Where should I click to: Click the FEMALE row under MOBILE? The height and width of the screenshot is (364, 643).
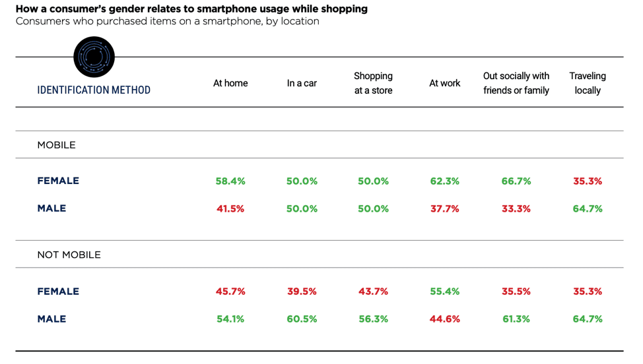pyautogui.click(x=58, y=181)
